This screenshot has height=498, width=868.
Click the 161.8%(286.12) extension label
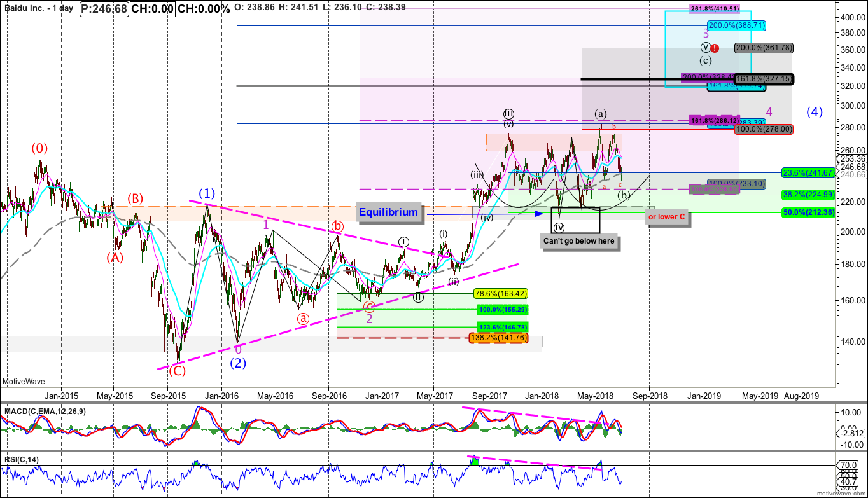[x=716, y=120]
